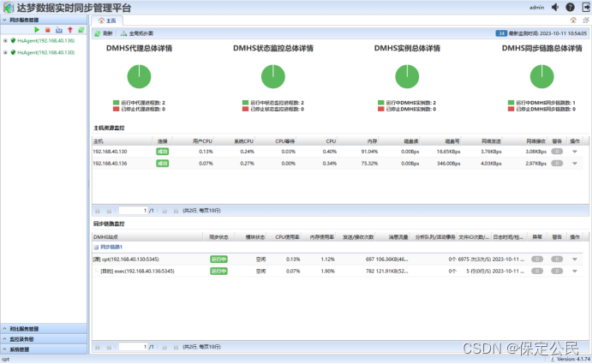The height and width of the screenshot is (364, 592).
Task: Select tree item HsAgent(192.168.40.130)
Action: tap(45, 52)
